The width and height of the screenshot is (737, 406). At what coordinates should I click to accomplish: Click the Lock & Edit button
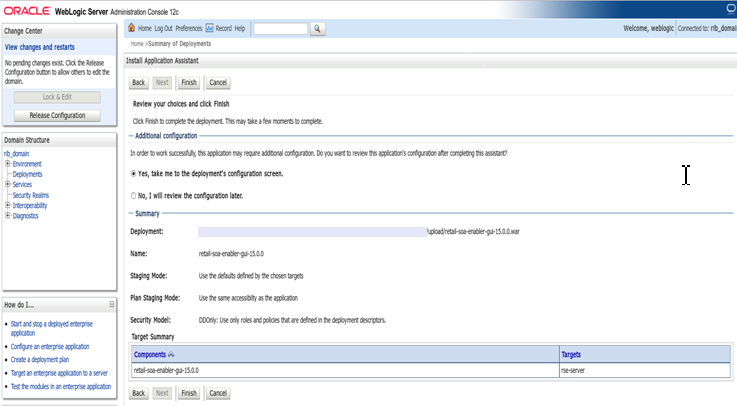coord(57,97)
